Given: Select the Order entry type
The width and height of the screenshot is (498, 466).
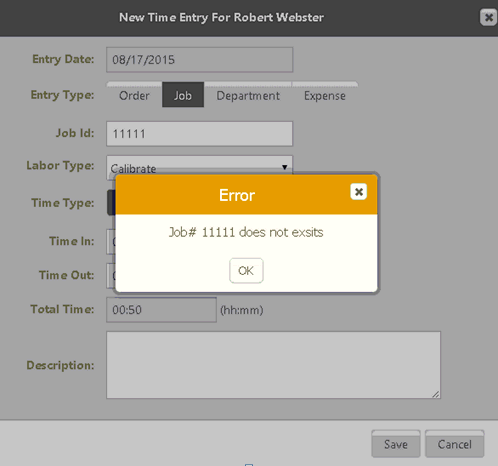Looking at the screenshot, I should point(134,96).
